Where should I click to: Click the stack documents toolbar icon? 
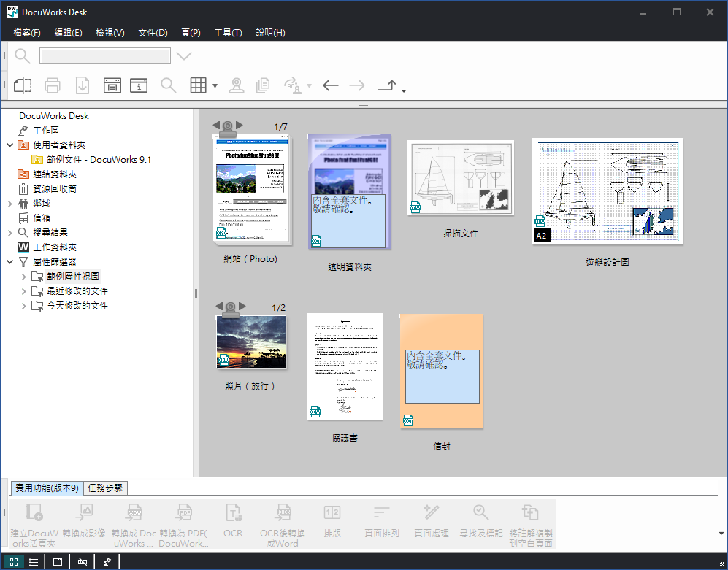(x=263, y=85)
